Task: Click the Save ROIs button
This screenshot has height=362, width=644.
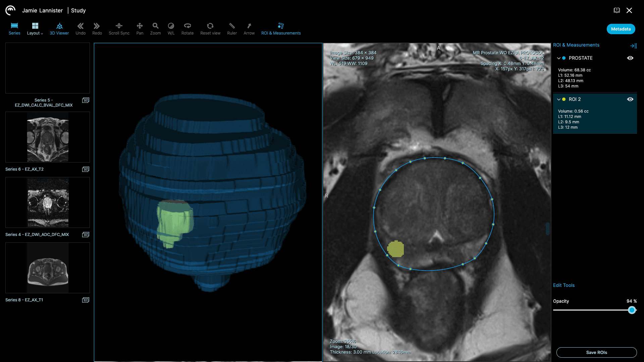Action: [596, 352]
